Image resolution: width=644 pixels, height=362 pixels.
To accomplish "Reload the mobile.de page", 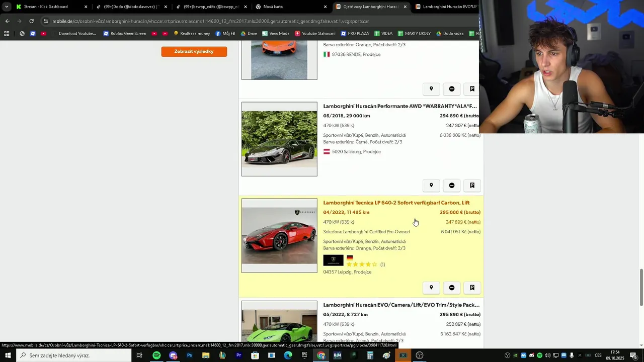I will click(31, 21).
